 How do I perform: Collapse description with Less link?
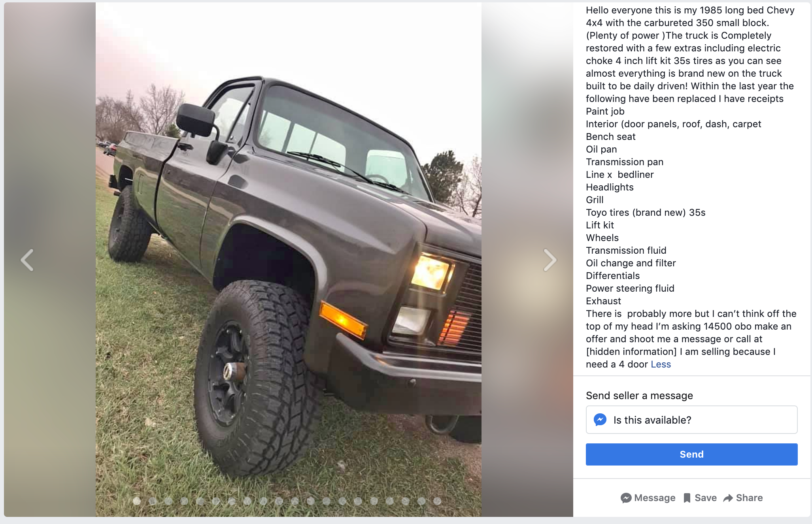661,364
